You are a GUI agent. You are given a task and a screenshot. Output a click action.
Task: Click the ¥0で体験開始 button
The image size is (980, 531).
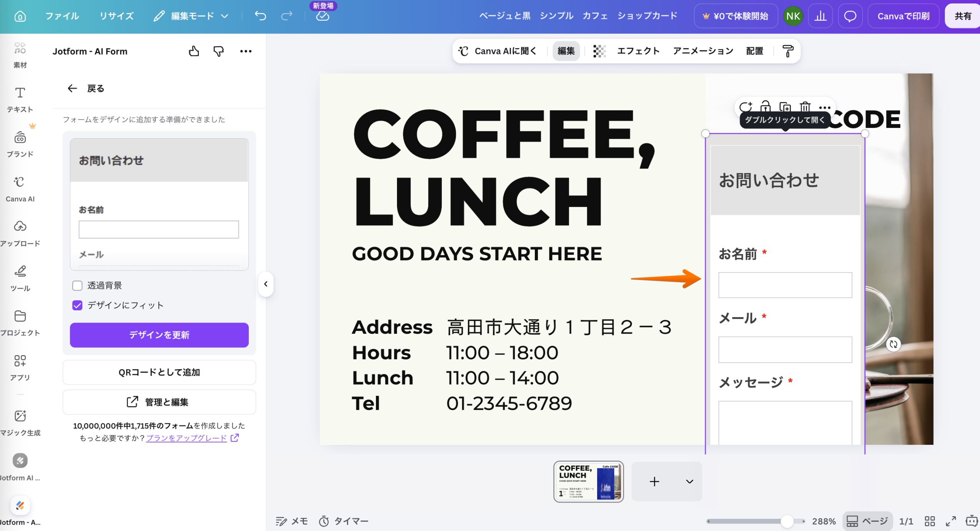(736, 16)
